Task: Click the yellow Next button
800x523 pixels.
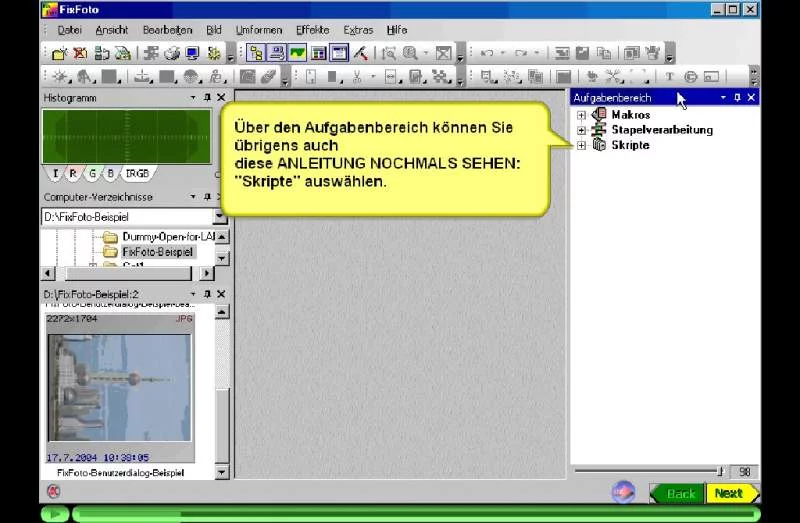Action: coord(732,493)
